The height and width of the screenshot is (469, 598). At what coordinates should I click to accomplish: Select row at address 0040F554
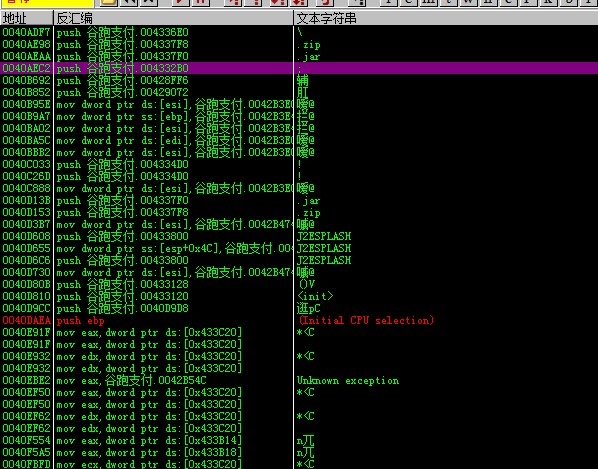tap(299, 440)
